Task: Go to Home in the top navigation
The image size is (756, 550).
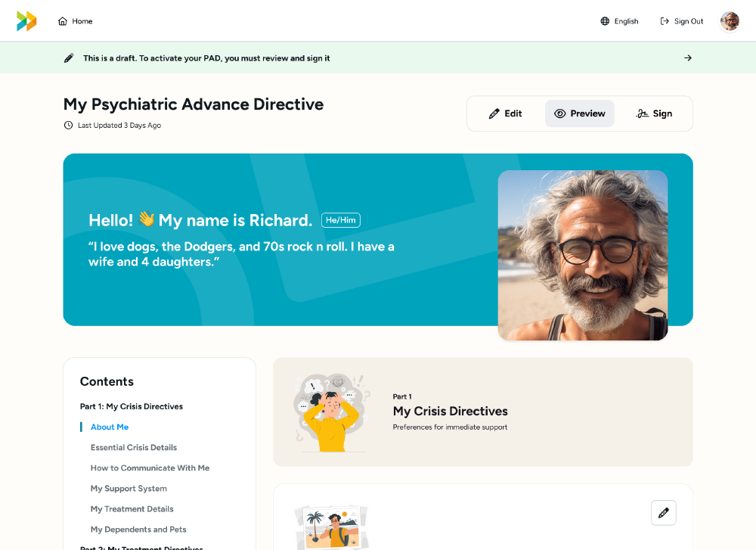Action: coord(75,21)
